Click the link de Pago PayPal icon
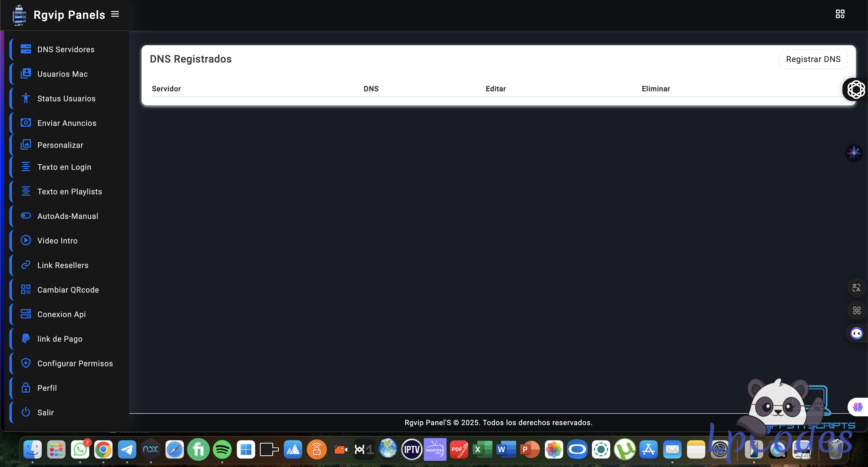This screenshot has height=467, width=868. 26,338
